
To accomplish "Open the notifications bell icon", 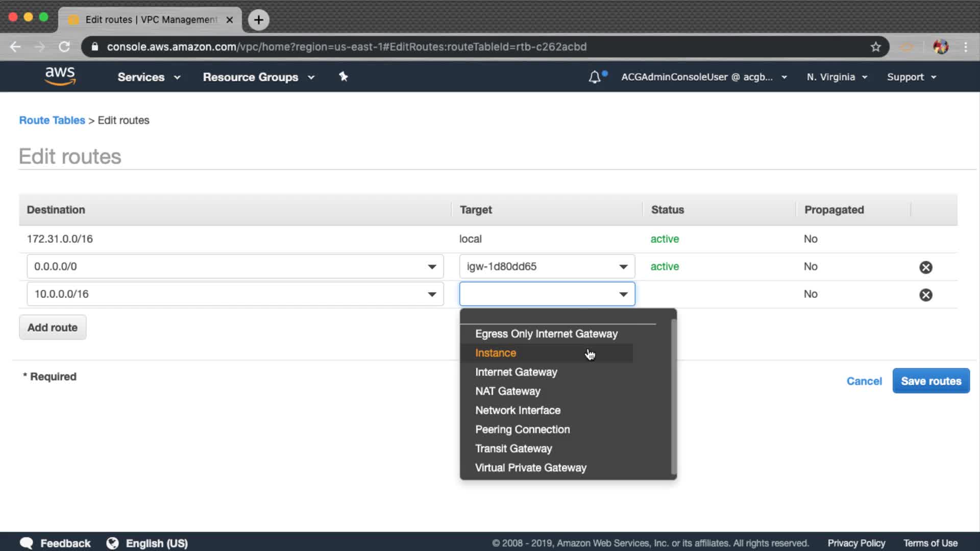I will (x=595, y=77).
